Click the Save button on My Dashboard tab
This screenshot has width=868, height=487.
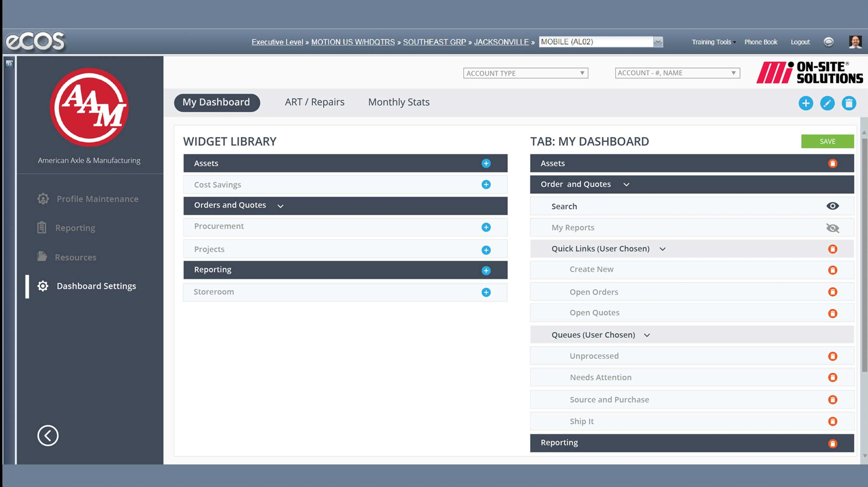[x=827, y=141]
